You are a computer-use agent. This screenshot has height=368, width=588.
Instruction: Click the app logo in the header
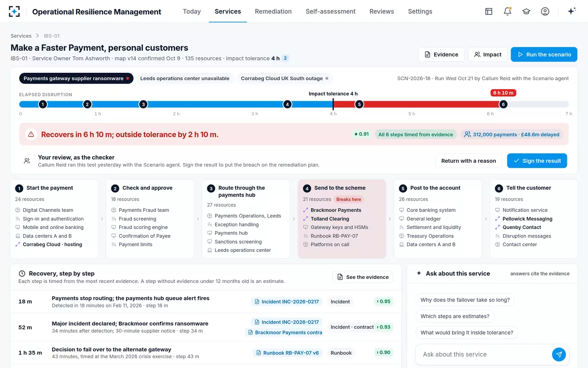click(14, 11)
